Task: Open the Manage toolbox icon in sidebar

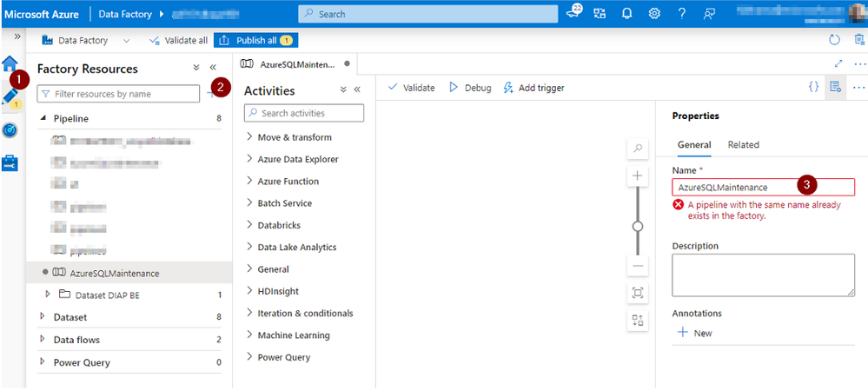Action: (10, 162)
